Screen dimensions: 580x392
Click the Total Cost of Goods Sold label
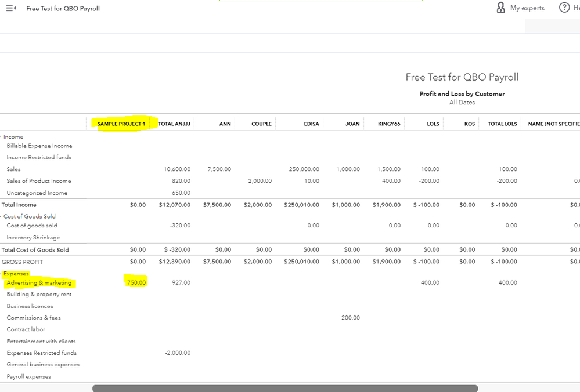pos(35,250)
